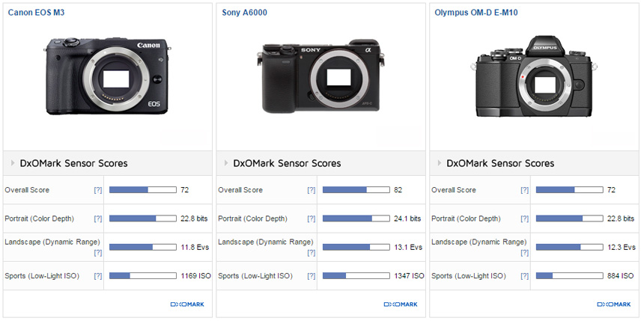644x321 pixels.
Task: Select the Olympus '72' overall score value
Action: (x=611, y=189)
